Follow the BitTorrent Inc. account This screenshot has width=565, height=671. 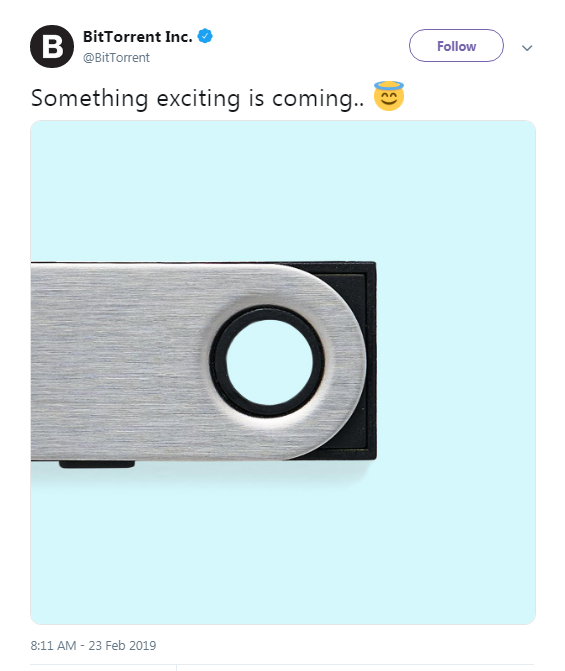coord(456,46)
